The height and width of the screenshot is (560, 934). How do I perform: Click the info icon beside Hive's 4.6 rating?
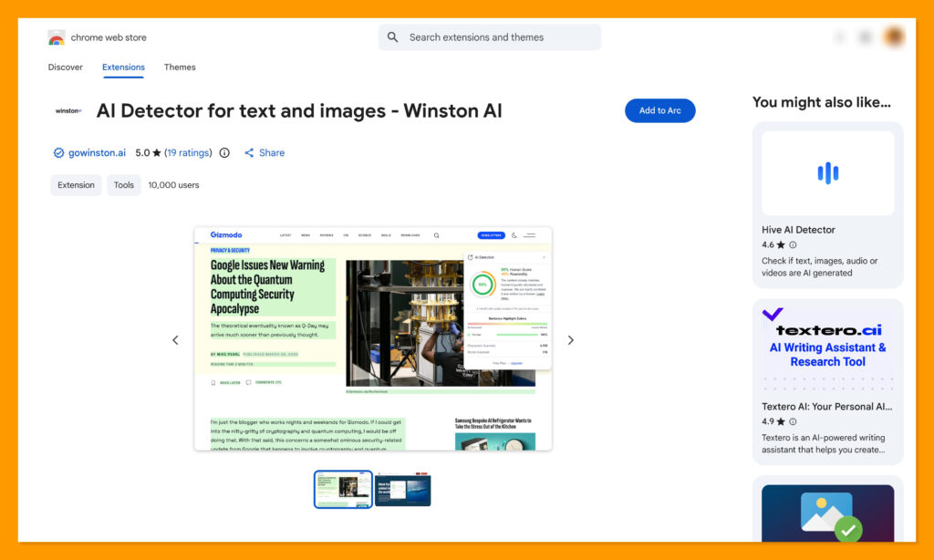coord(793,244)
